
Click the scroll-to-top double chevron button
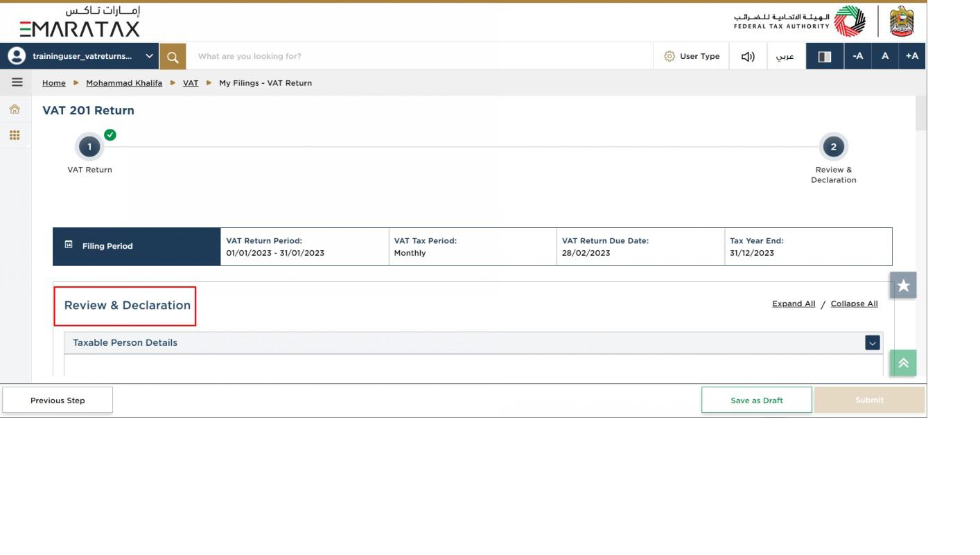coord(903,362)
